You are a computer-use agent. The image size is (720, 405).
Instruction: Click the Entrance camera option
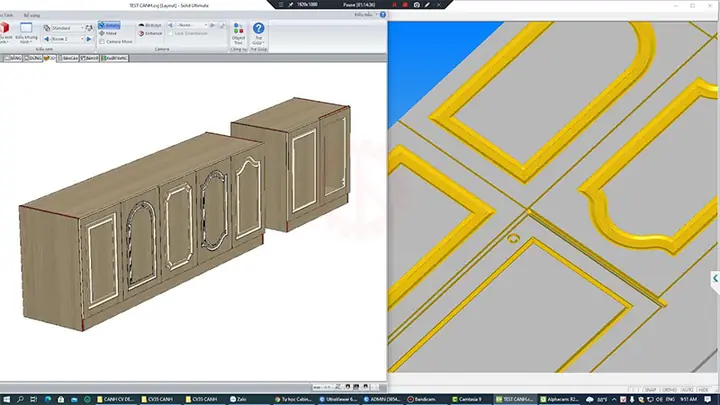click(150, 34)
